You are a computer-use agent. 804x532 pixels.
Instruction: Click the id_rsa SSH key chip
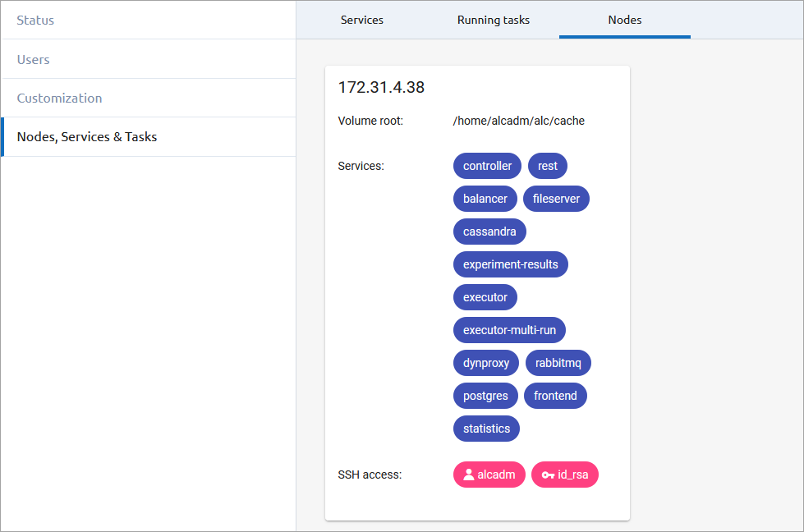(565, 475)
